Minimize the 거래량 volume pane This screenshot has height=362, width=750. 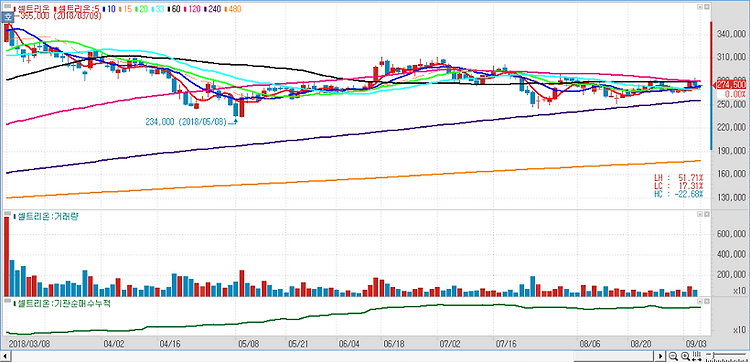tap(699, 214)
